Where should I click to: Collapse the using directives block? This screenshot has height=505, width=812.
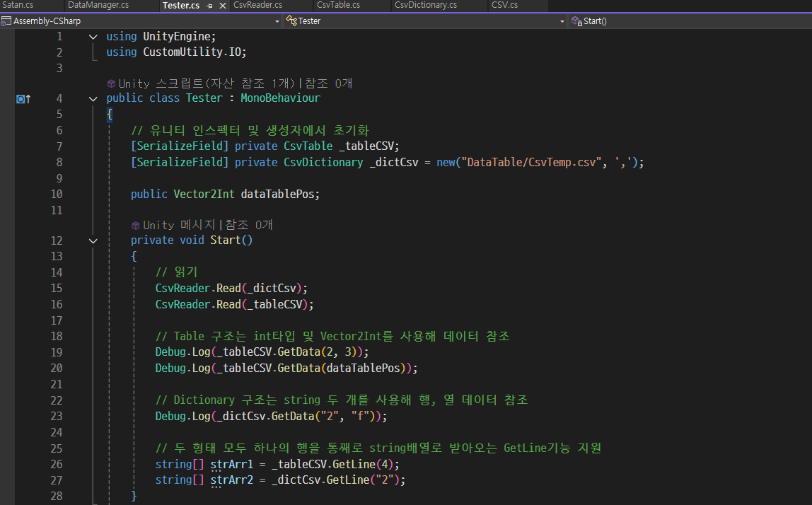pyautogui.click(x=93, y=37)
